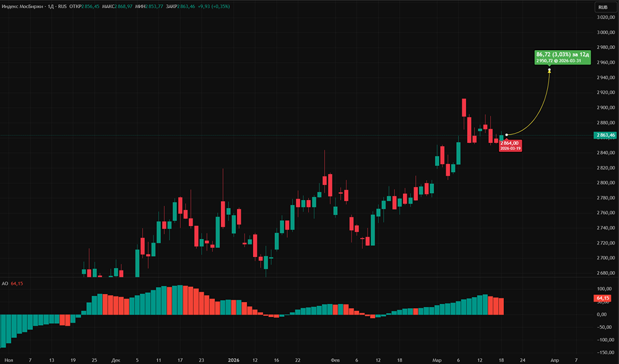
Task: Click the white forecast start point
Action: click(506, 135)
